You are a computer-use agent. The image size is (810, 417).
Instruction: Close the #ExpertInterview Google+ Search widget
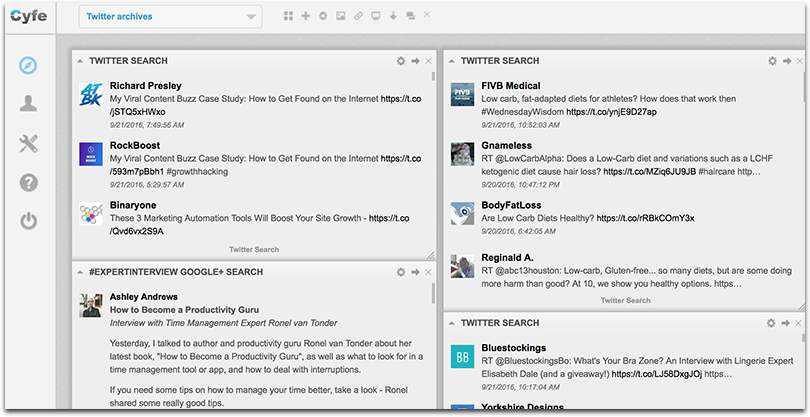428,272
